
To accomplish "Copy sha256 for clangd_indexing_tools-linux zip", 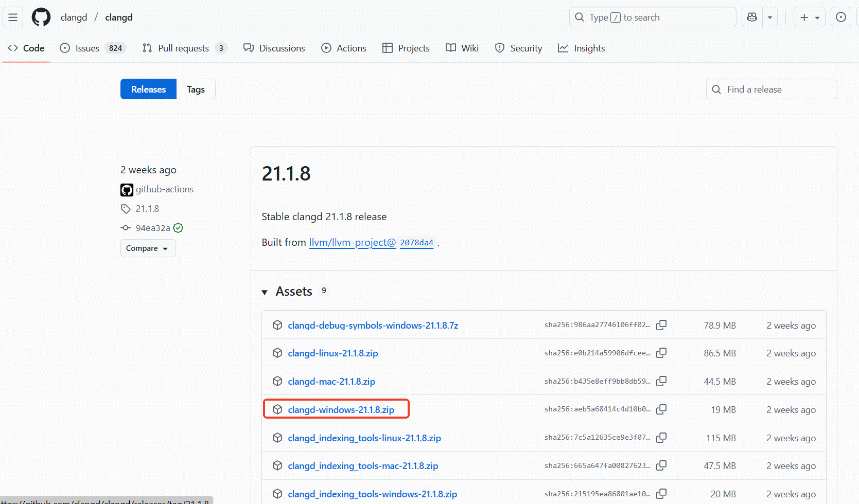I will [661, 438].
